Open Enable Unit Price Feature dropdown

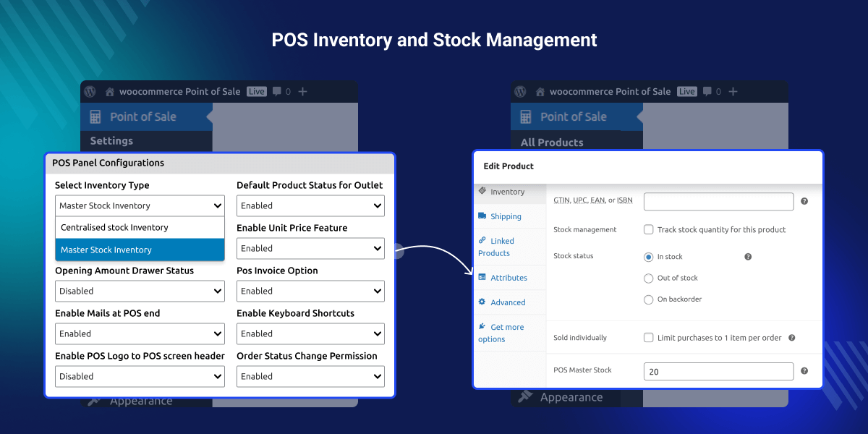310,248
